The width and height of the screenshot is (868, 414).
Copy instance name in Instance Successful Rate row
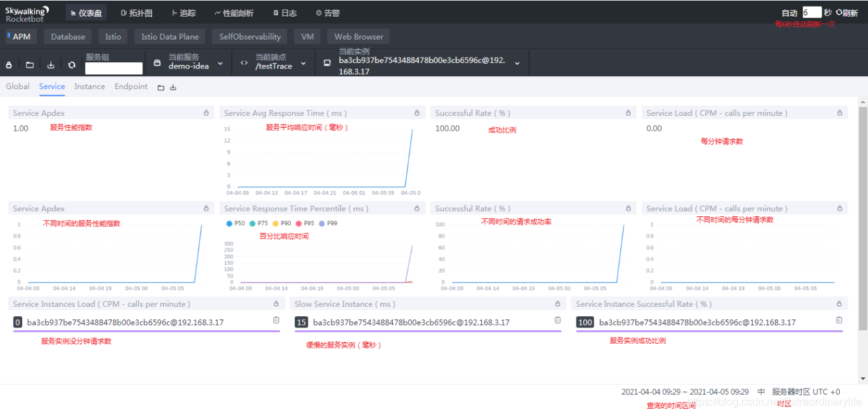pyautogui.click(x=839, y=321)
